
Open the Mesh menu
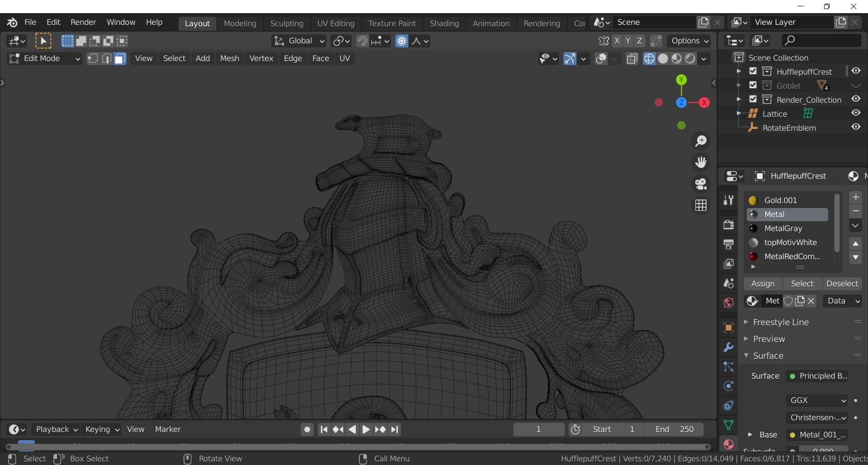tap(230, 59)
